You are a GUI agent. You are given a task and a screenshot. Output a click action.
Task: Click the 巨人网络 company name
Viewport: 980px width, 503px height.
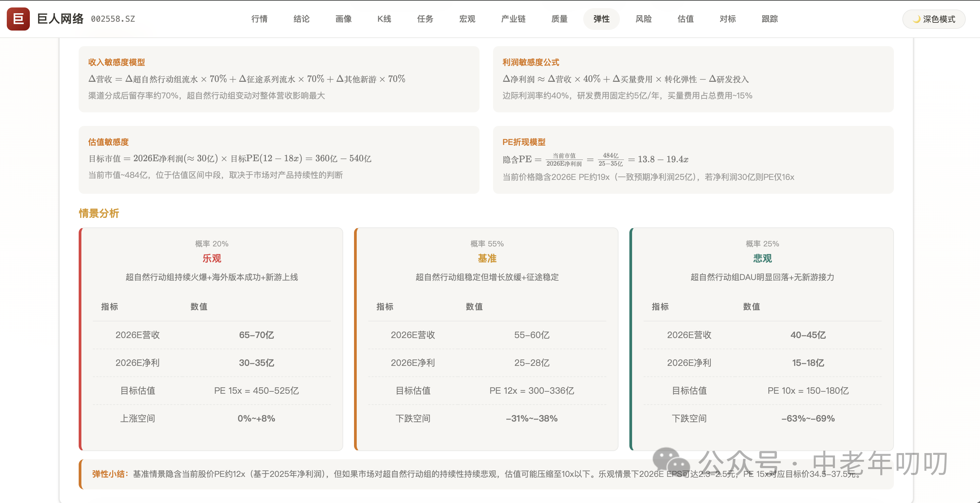[x=60, y=19]
